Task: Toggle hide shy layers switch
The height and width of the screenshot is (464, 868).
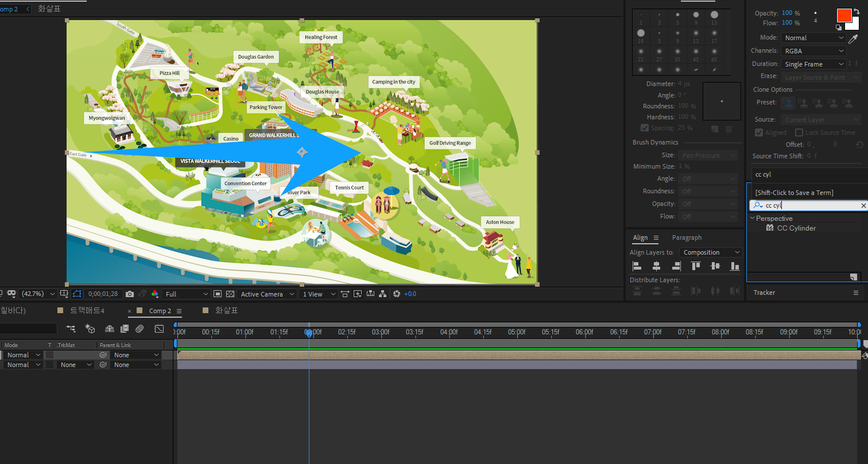Action: 109,329
